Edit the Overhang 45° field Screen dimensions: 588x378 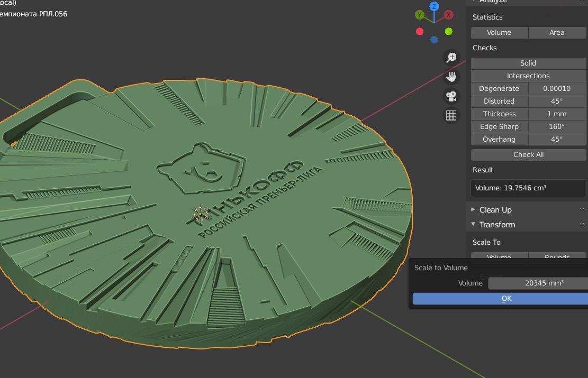(x=557, y=140)
